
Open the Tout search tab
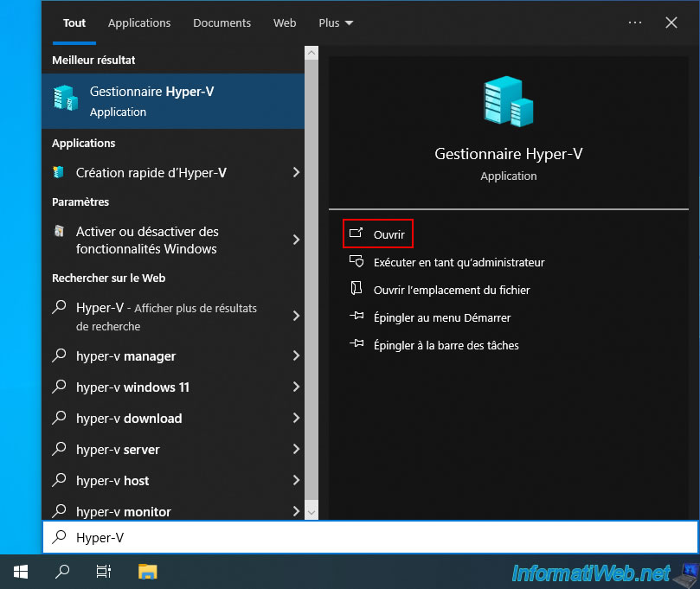coord(74,22)
